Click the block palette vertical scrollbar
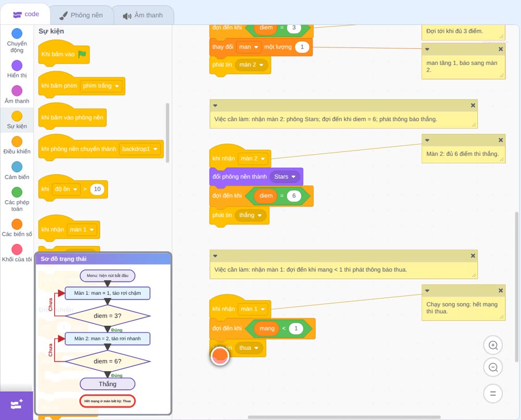This screenshot has width=521, height=420. 167,133
